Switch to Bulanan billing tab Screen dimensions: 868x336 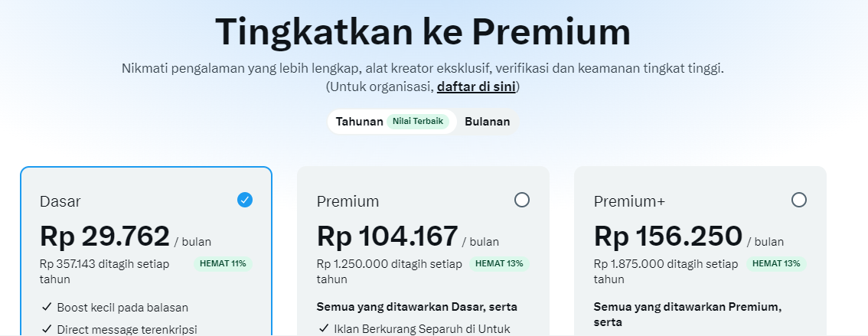(487, 122)
